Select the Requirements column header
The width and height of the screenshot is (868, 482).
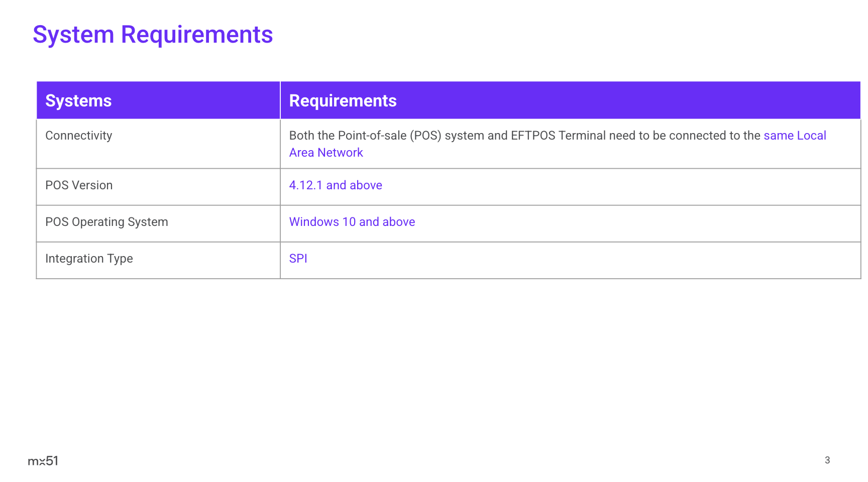343,101
